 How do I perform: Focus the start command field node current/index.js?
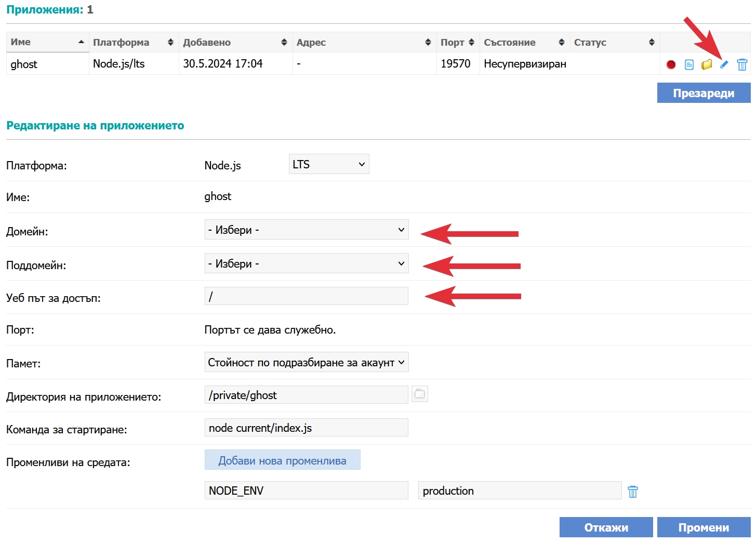click(307, 428)
